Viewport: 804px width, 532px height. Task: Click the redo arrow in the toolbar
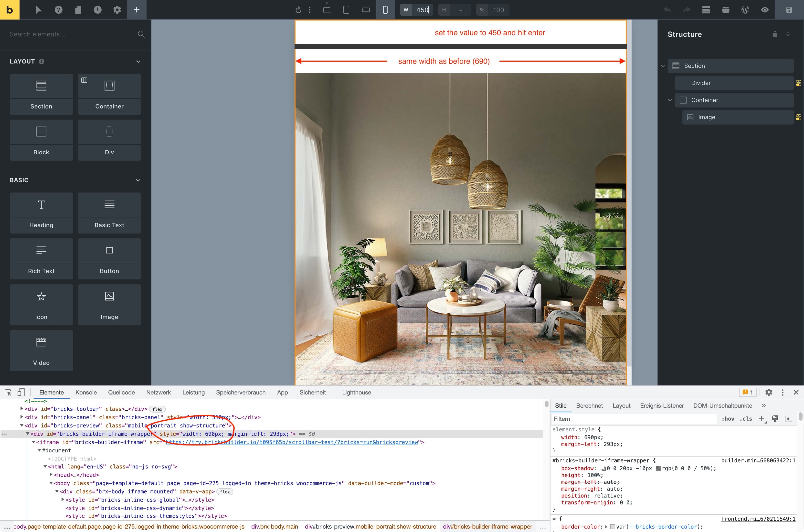[x=687, y=10]
